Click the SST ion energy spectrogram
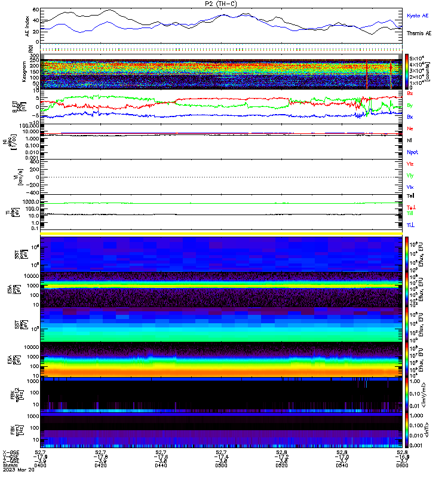The image size is (448, 478). 221,254
